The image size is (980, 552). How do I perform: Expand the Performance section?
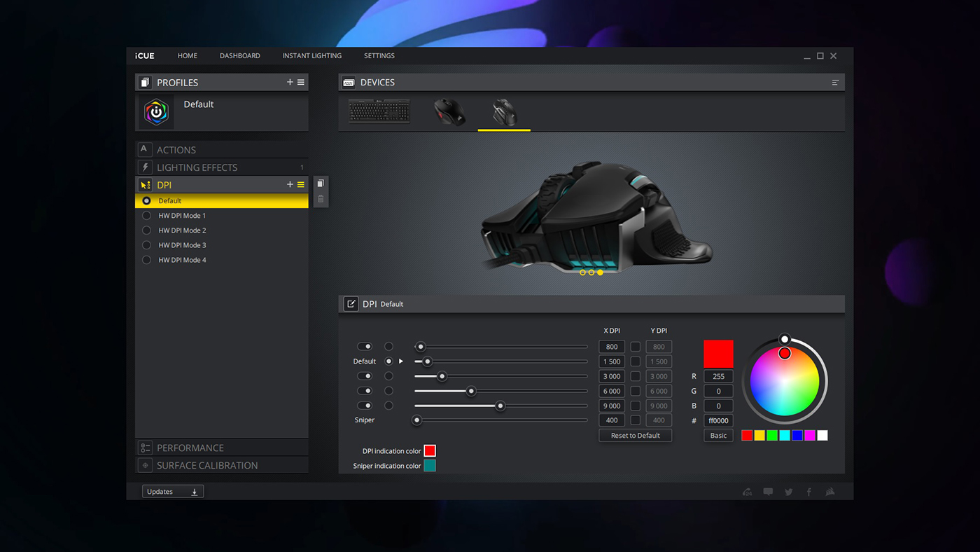(x=190, y=448)
